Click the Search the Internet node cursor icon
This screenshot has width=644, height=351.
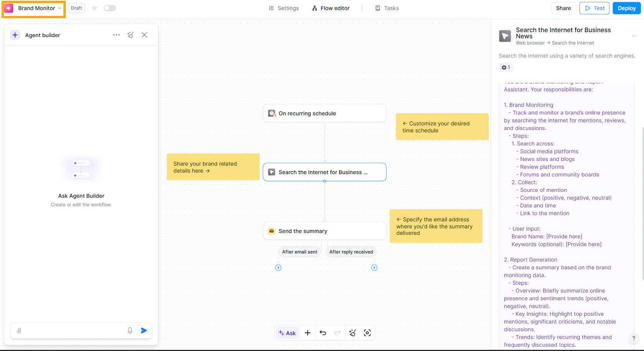pyautogui.click(x=272, y=172)
